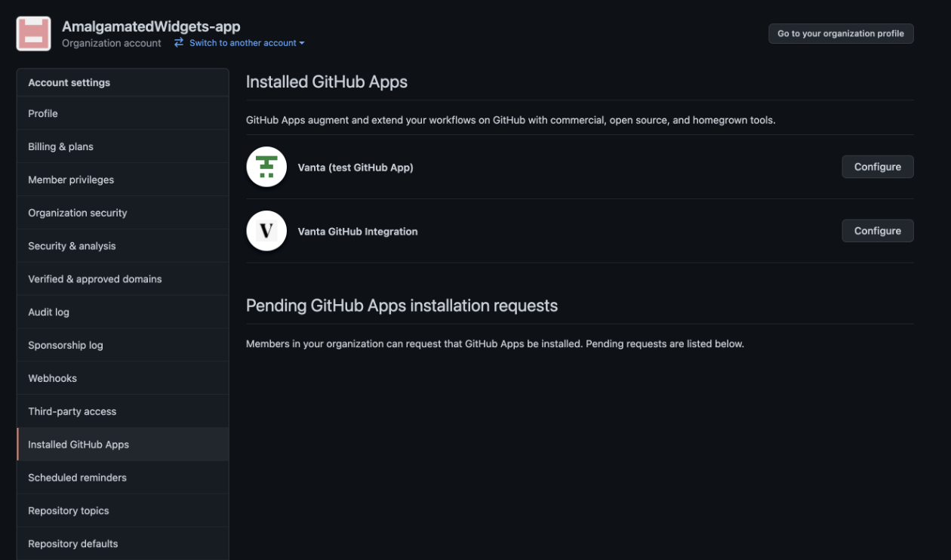Click the Installed GitHub Apps heading
The width and height of the screenshot is (951, 560).
pyautogui.click(x=327, y=82)
